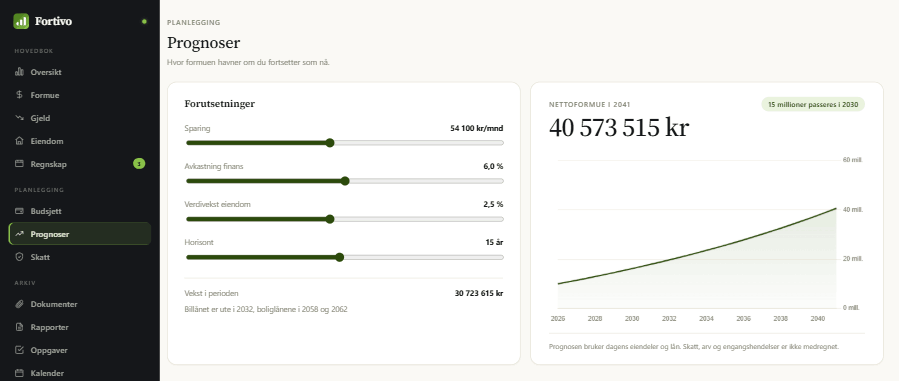
Task: Click the note about Billånet ending 2032
Action: click(x=265, y=309)
